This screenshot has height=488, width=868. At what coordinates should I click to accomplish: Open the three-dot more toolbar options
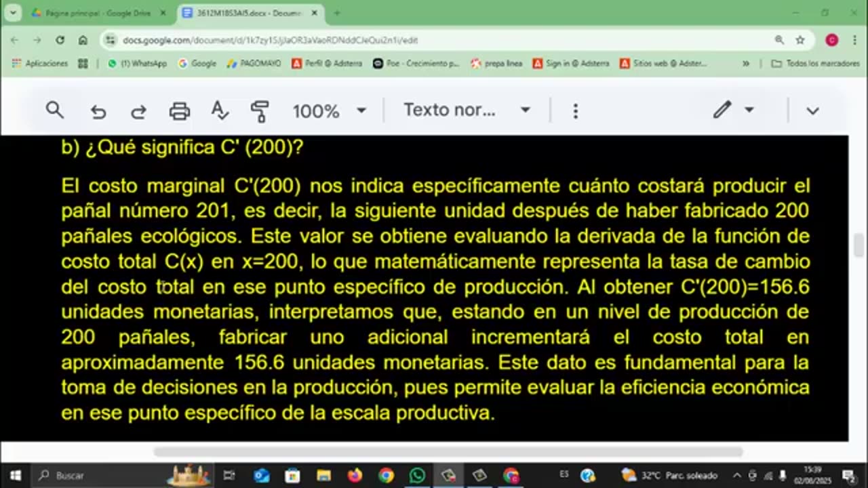pos(575,111)
